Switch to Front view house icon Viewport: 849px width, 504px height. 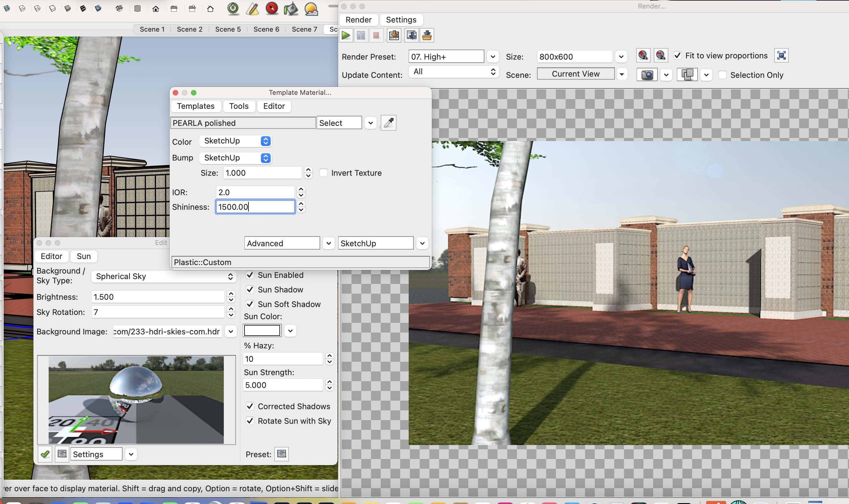[156, 9]
